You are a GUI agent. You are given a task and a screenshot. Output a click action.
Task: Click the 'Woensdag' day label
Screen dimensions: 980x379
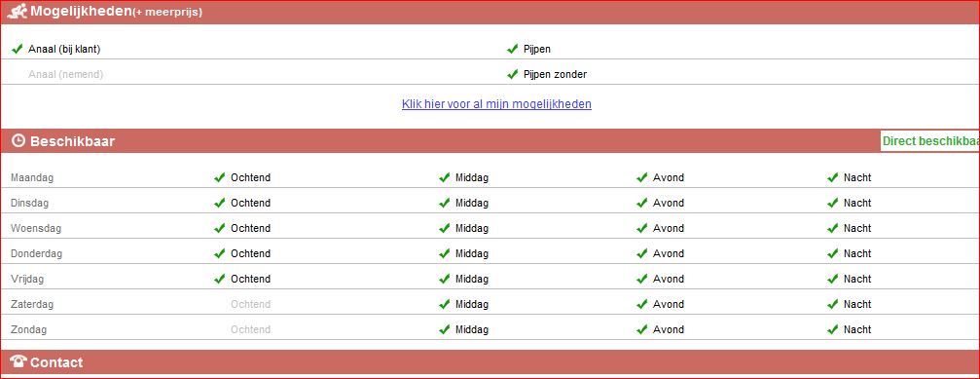pyautogui.click(x=36, y=228)
